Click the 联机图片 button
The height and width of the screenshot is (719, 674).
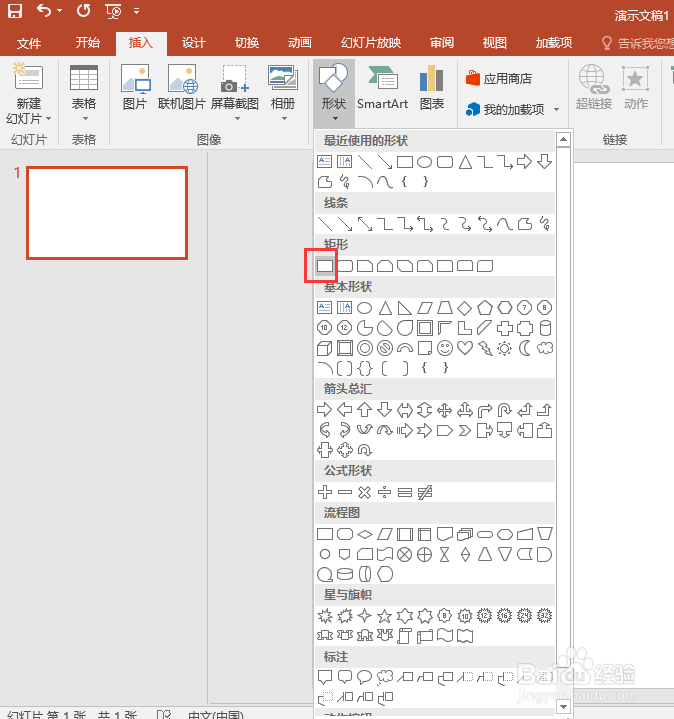pyautogui.click(x=182, y=87)
